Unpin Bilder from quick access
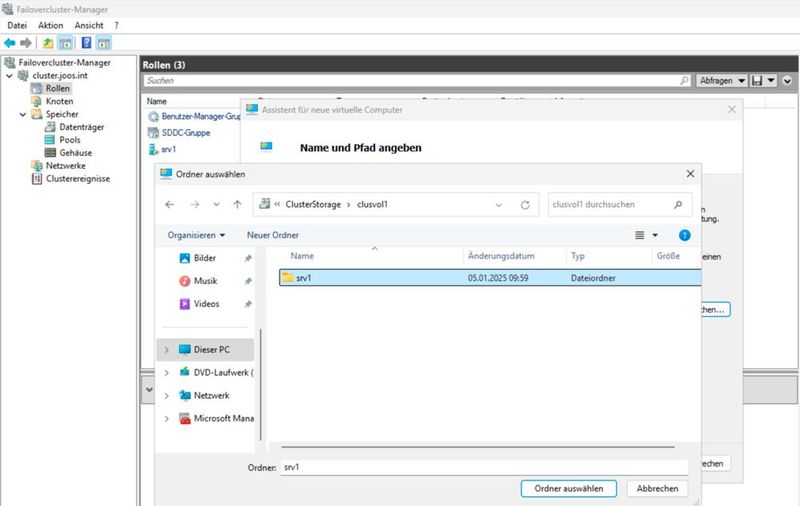 [x=248, y=259]
